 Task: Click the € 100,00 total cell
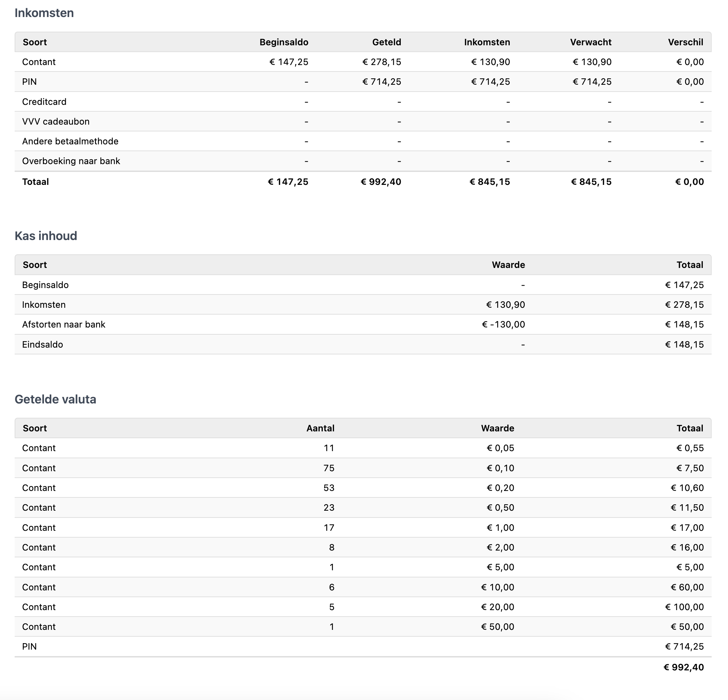[x=684, y=607]
